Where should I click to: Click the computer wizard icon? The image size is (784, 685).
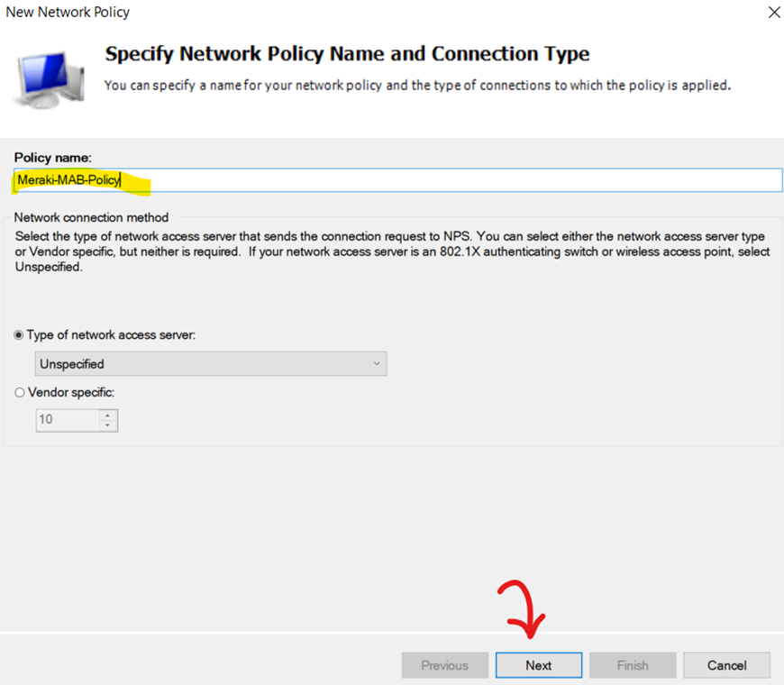click(x=49, y=79)
